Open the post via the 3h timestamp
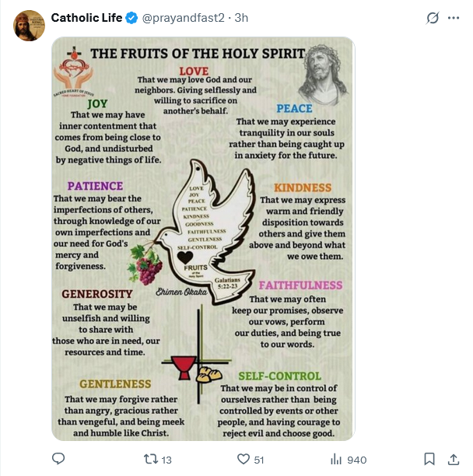 tap(240, 18)
